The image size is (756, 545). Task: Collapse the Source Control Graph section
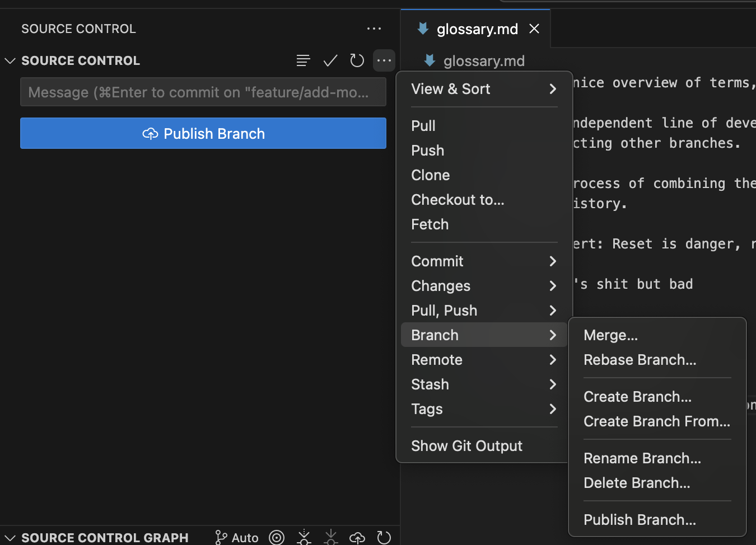click(10, 538)
